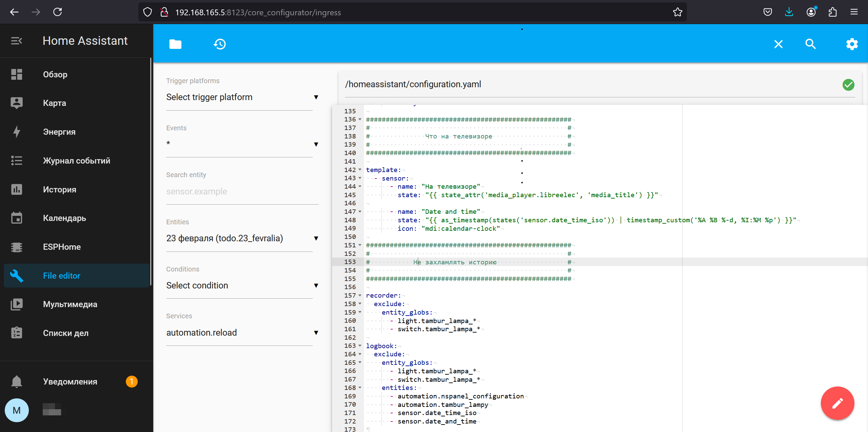Click the search icon in top bar

pyautogui.click(x=809, y=44)
